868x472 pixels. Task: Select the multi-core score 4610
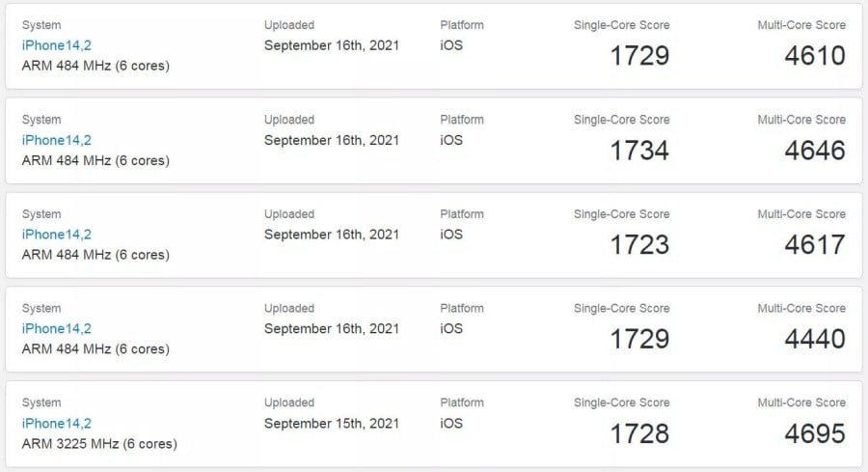(815, 56)
